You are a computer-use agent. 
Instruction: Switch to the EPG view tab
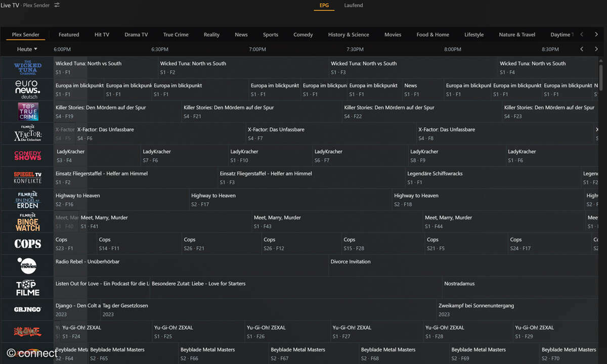(x=324, y=6)
